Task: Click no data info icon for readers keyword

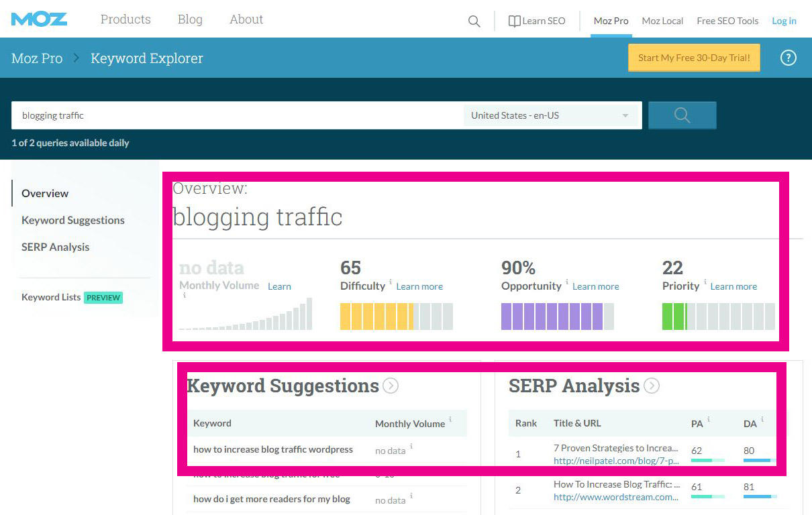Action: click(x=411, y=496)
